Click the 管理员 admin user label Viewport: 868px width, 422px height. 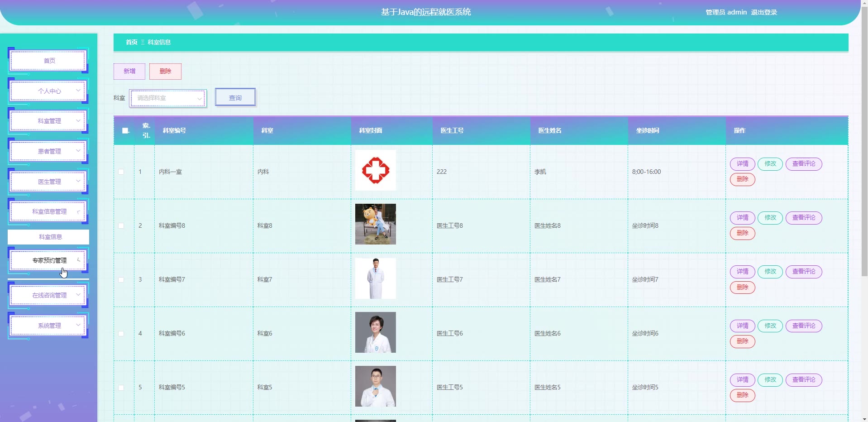click(726, 12)
